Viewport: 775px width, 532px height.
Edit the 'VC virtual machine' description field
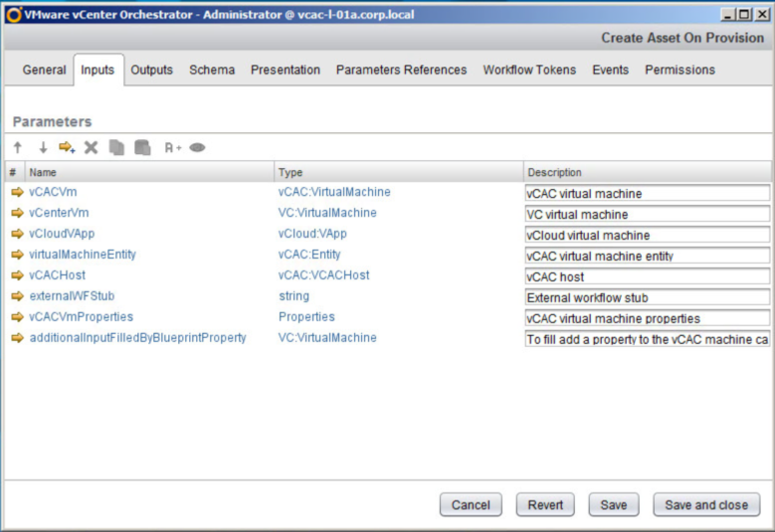click(647, 214)
